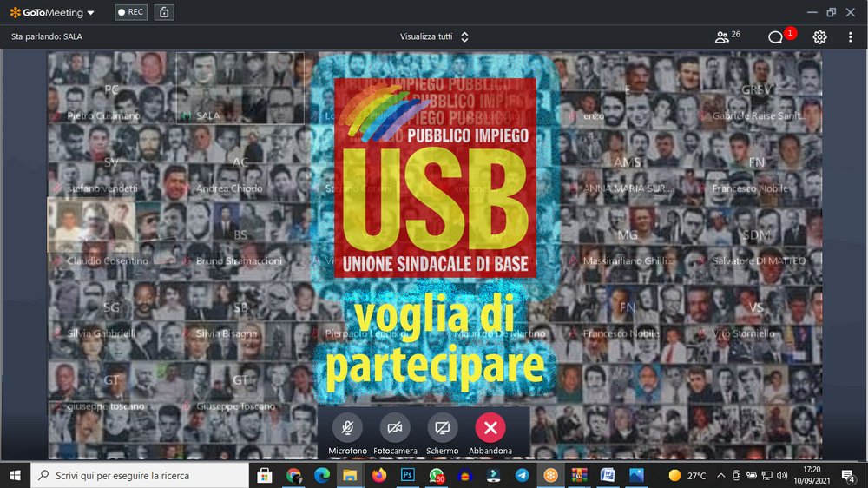868x488 pixels.
Task: Toggle the REC recording button
Action: tap(131, 12)
